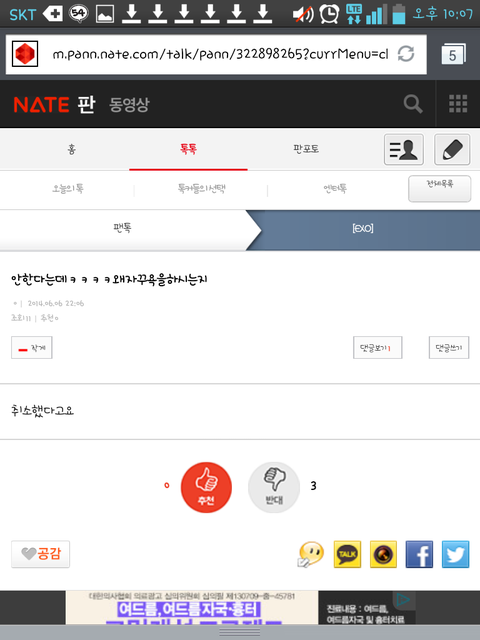Select the [EXO] category breadcrumb
The height and width of the screenshot is (640, 480).
coord(363,228)
